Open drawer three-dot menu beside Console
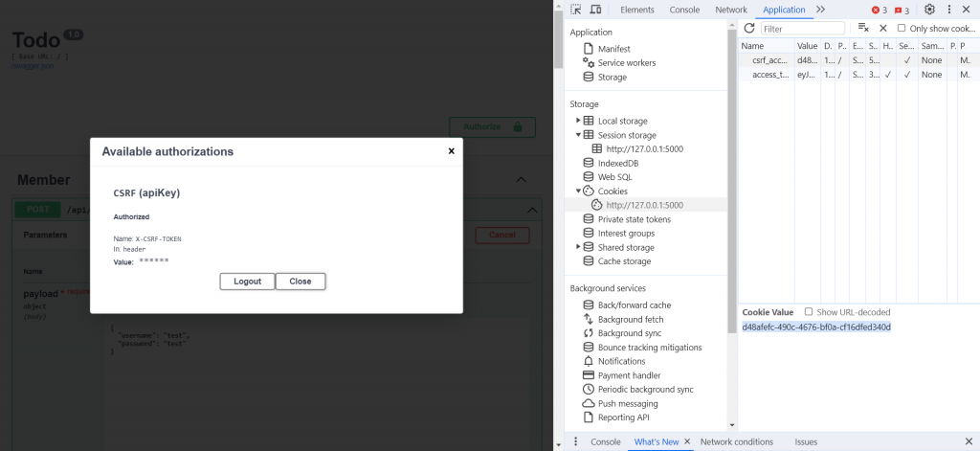This screenshot has height=451, width=980. 575,441
